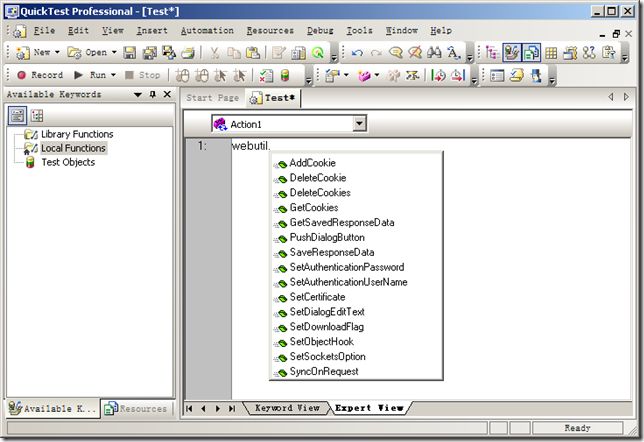Click the Cut scissors icon
The width and height of the screenshot is (644, 442).
214,53
